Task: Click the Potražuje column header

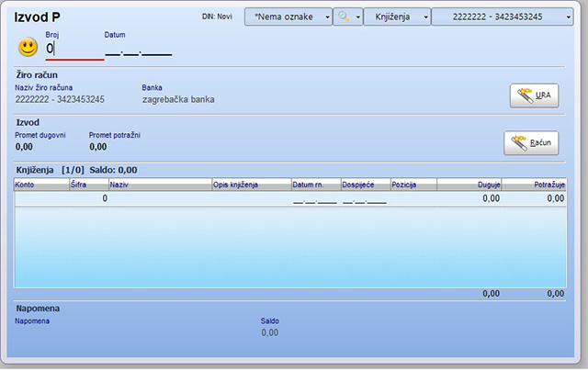Action: [534, 185]
